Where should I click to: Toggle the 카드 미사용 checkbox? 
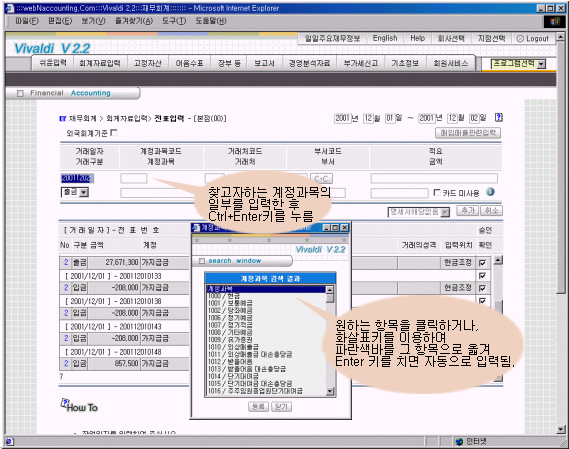pyautogui.click(x=437, y=192)
